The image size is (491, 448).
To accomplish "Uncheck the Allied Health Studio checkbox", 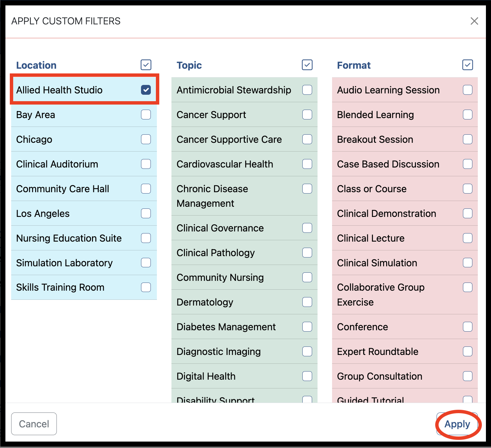I will 146,90.
